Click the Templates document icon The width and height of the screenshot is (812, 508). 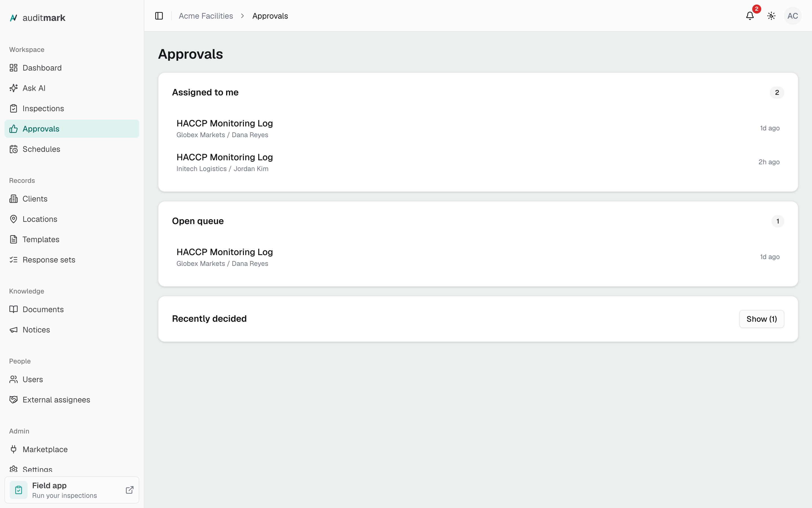click(x=14, y=240)
